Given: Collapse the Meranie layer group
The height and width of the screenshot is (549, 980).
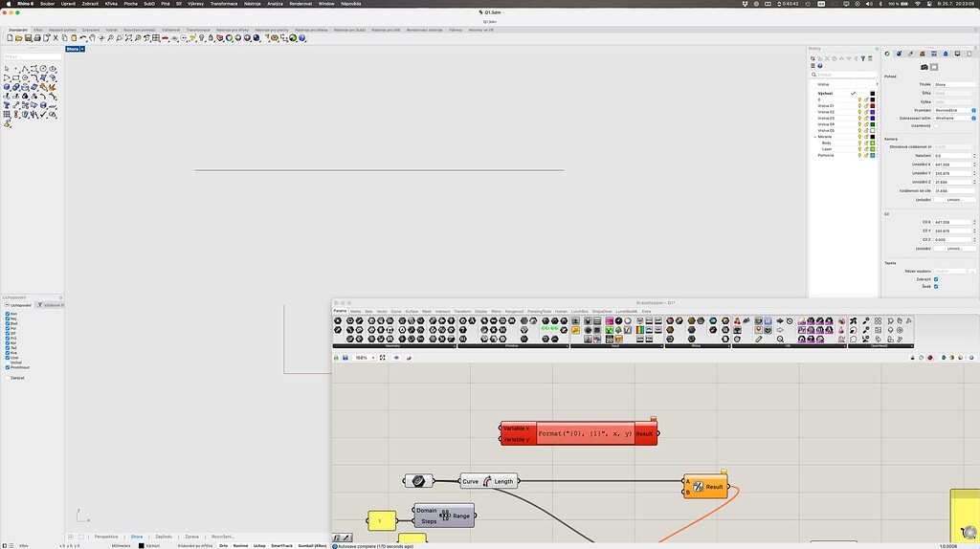Looking at the screenshot, I should tap(815, 136).
